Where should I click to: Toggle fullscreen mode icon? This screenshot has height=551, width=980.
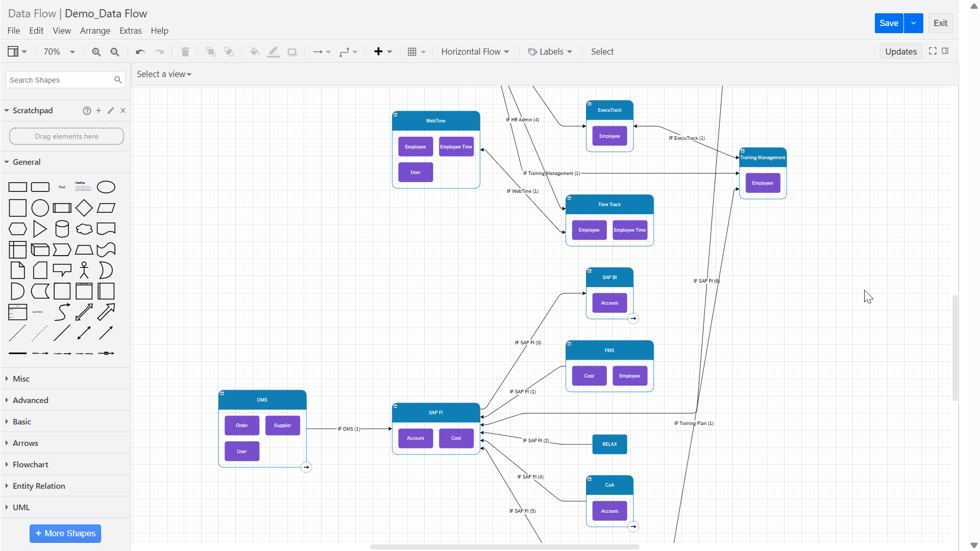pos(933,51)
